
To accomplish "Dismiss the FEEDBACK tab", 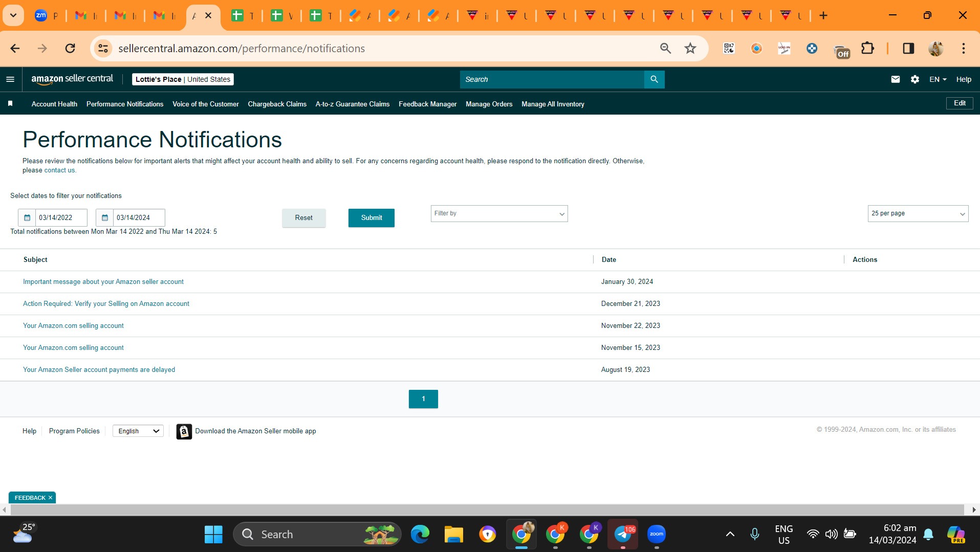I will (x=50, y=498).
